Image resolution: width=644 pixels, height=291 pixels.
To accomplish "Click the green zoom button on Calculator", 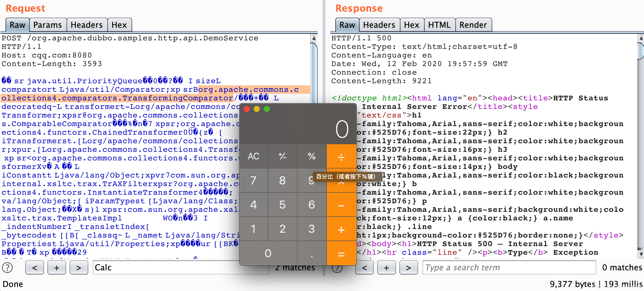I will click(267, 109).
